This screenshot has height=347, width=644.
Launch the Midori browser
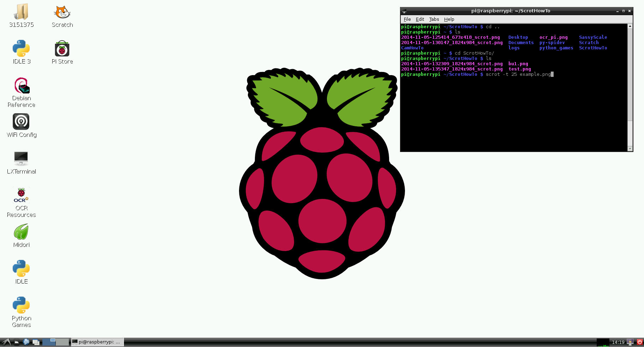pyautogui.click(x=21, y=232)
